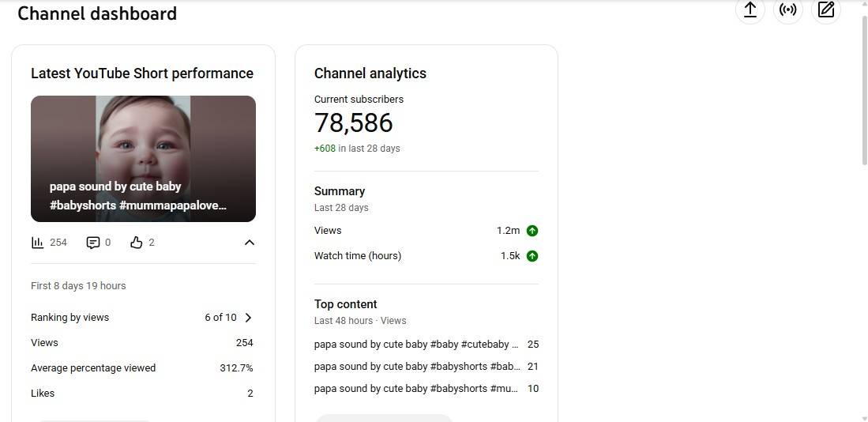
Task: Click the create post pencil icon
Action: tap(825, 10)
